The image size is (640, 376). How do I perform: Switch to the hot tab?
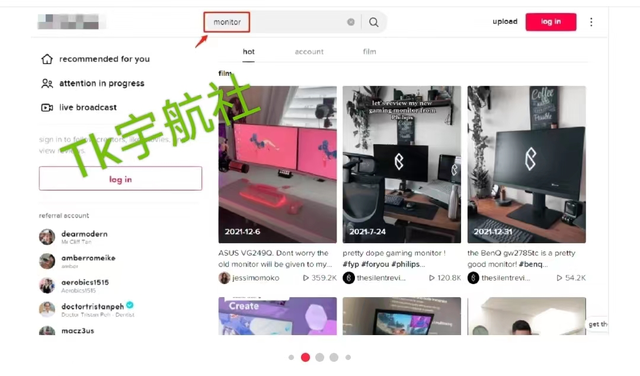[248, 52]
